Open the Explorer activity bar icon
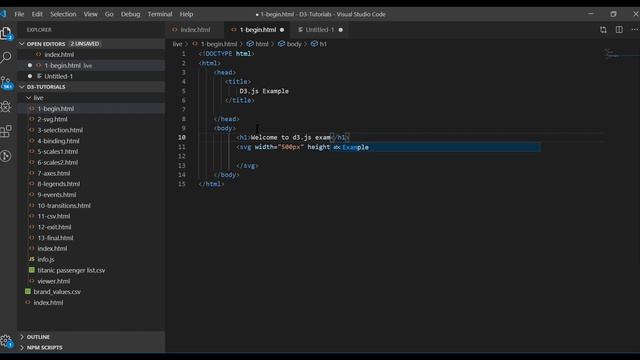 [x=6, y=33]
